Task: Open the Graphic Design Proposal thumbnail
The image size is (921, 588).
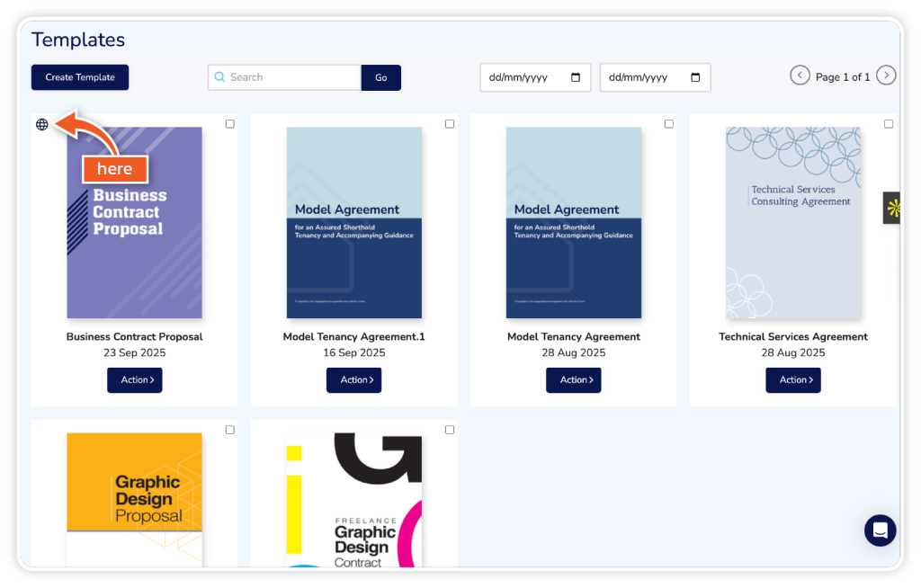Action: click(135, 499)
